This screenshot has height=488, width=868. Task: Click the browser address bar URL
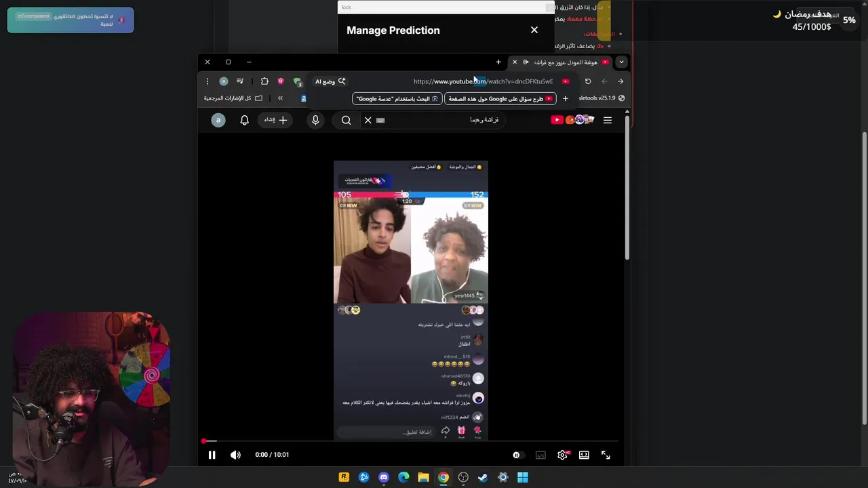pyautogui.click(x=483, y=81)
